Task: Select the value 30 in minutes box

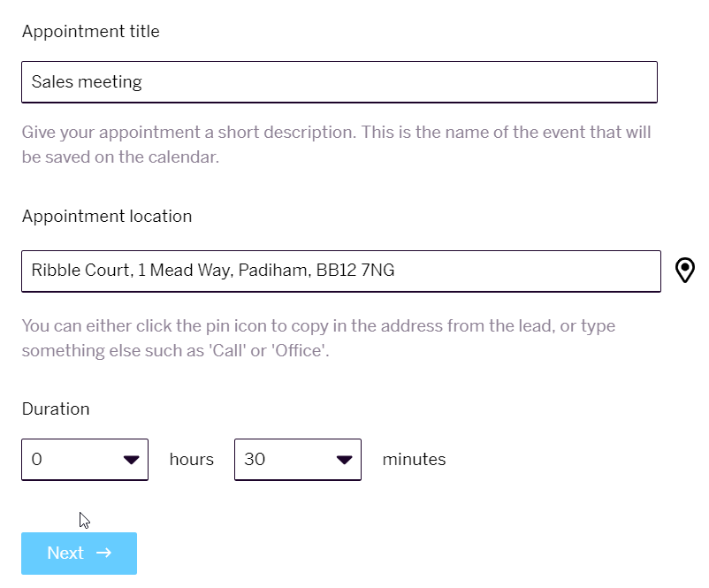Action: pyautogui.click(x=255, y=459)
